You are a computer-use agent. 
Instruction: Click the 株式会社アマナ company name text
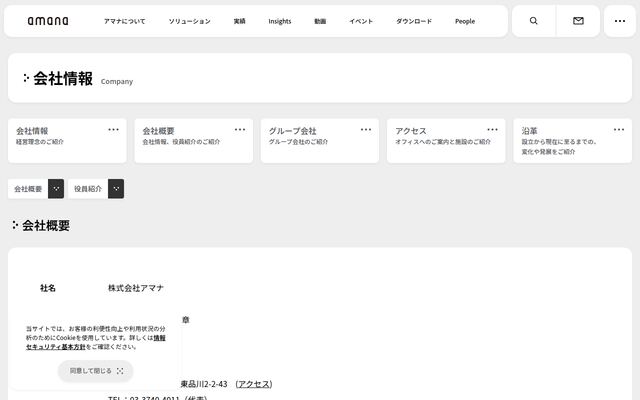coord(136,288)
